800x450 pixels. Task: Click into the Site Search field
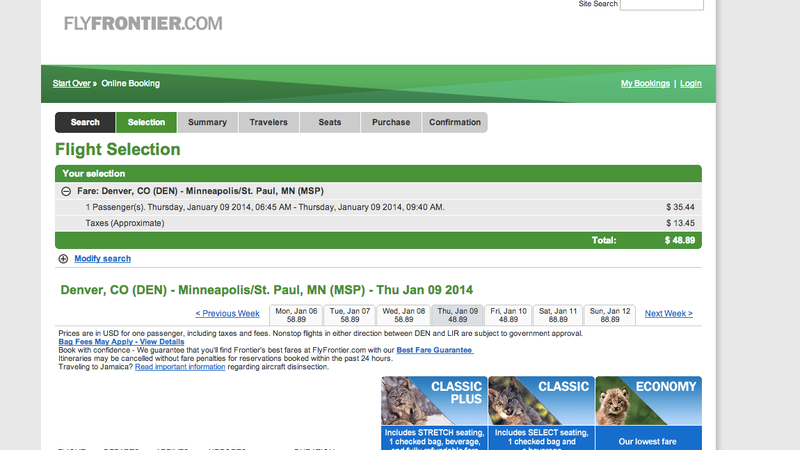(662, 4)
